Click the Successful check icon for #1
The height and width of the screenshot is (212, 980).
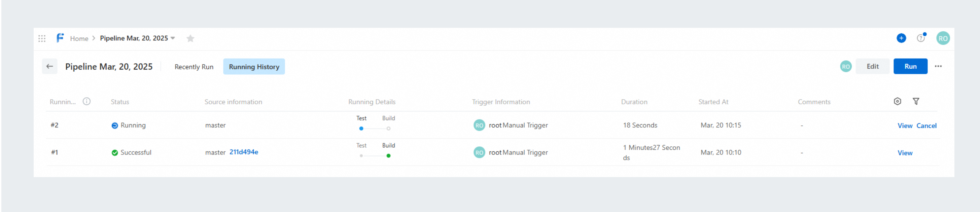pos(114,153)
